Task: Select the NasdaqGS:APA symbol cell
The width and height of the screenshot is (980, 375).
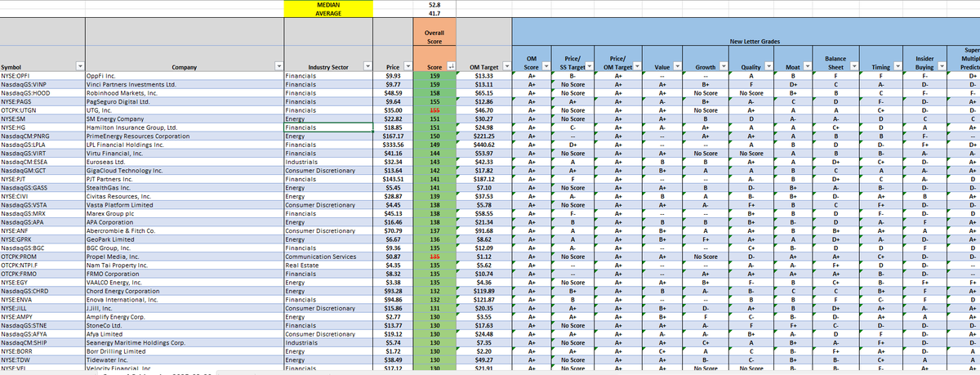Action: [x=42, y=221]
